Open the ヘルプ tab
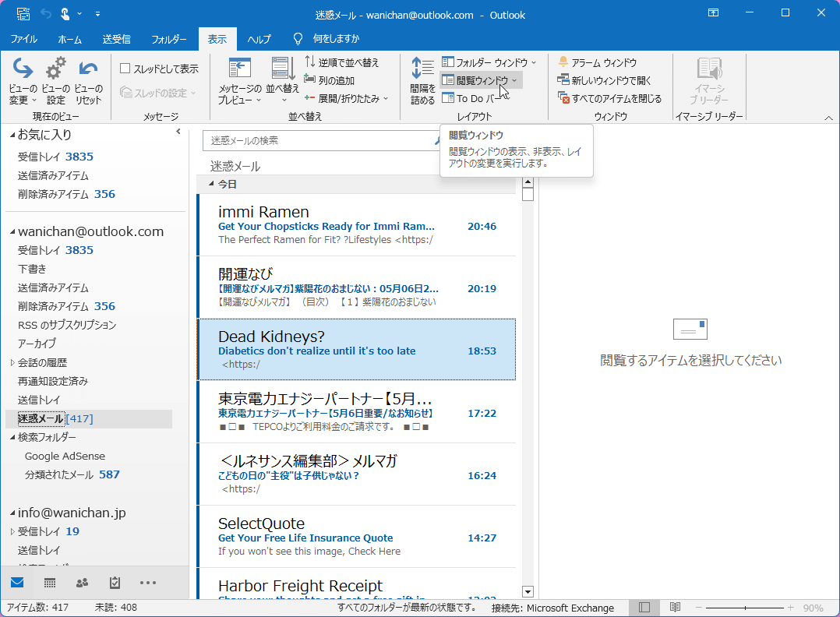This screenshot has height=617, width=840. click(x=259, y=39)
